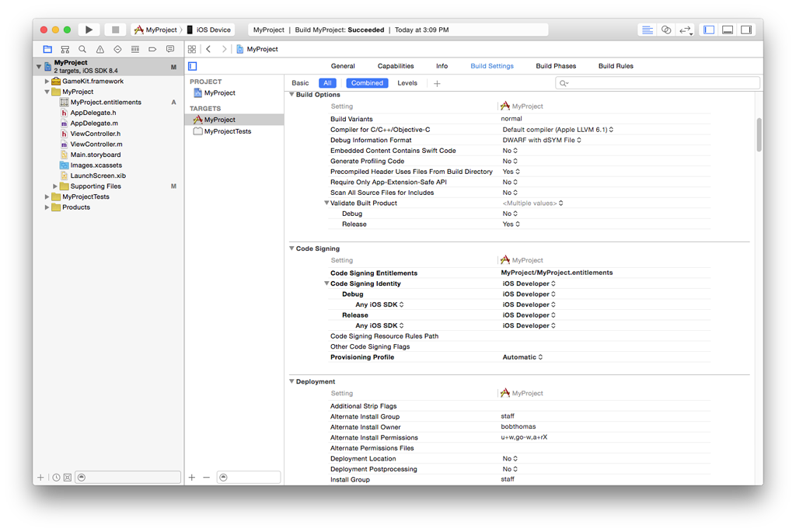The height and width of the screenshot is (532, 796).
Task: Open the Issue navigator warning icon
Action: 99,49
